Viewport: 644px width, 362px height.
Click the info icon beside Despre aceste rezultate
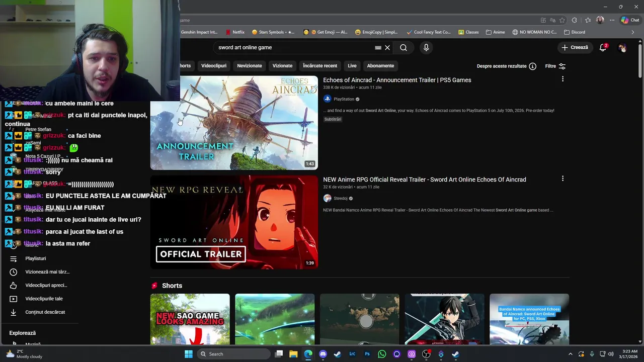[532, 66]
